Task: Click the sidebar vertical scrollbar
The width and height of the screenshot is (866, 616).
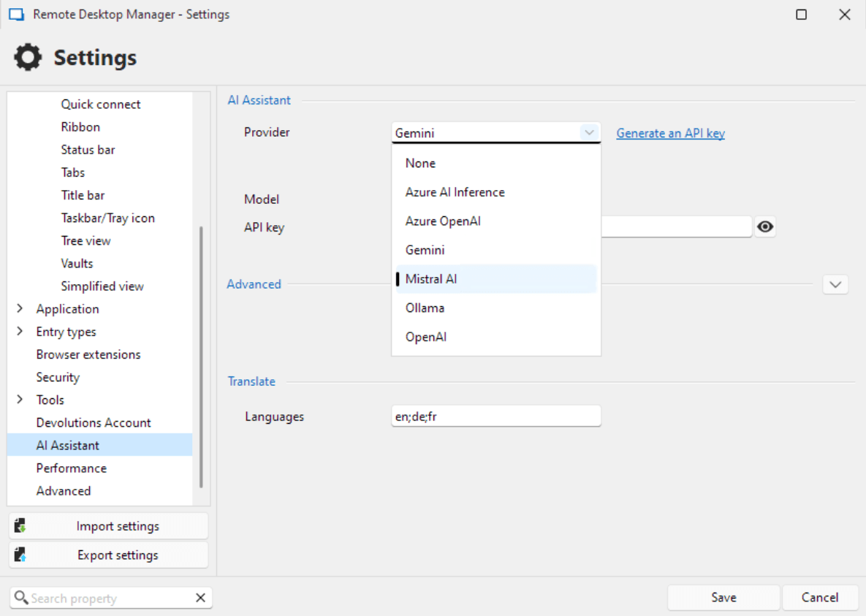Action: pyautogui.click(x=201, y=357)
